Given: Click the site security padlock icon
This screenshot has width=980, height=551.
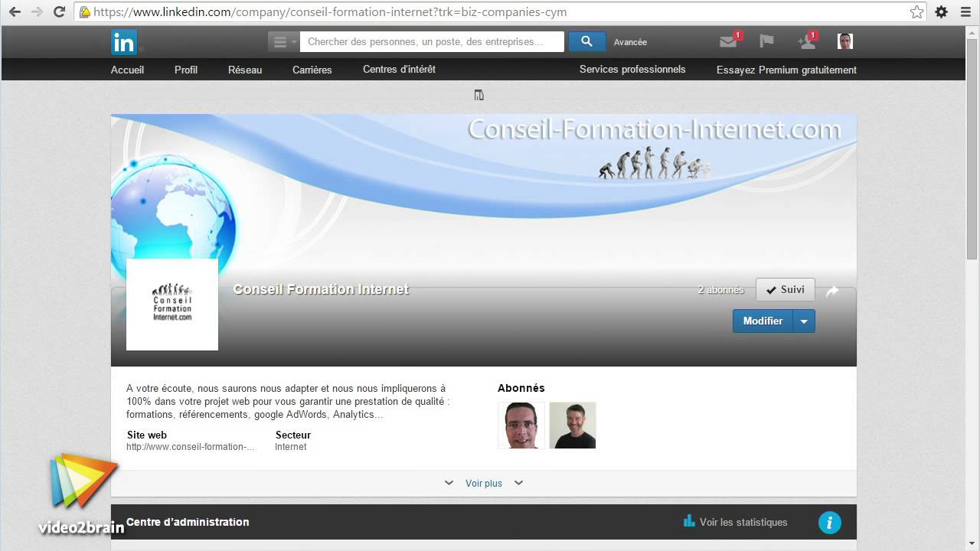Looking at the screenshot, I should 85,12.
